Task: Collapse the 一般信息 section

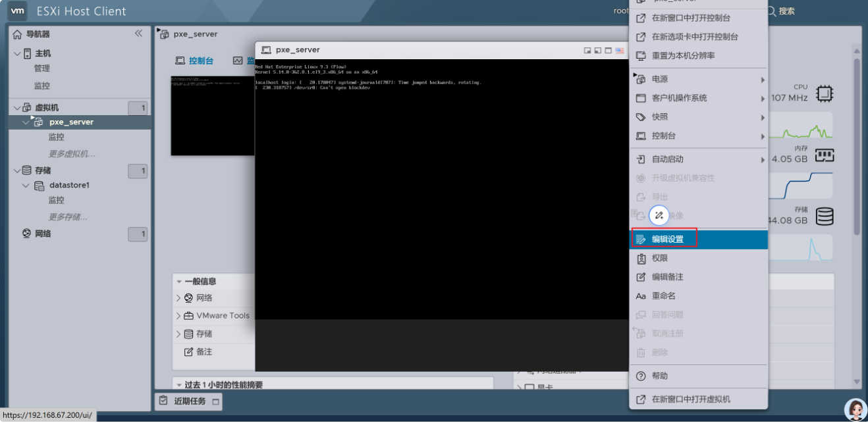Action: (179, 281)
